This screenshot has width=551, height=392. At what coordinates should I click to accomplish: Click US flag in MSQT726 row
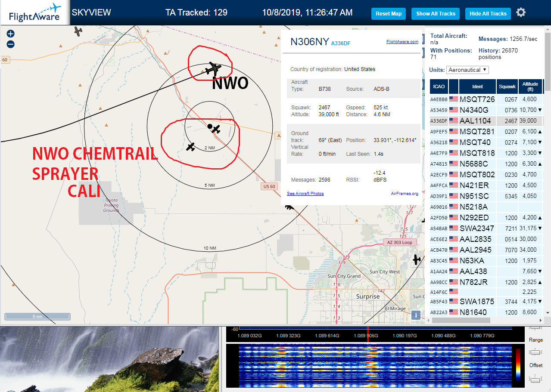click(454, 99)
